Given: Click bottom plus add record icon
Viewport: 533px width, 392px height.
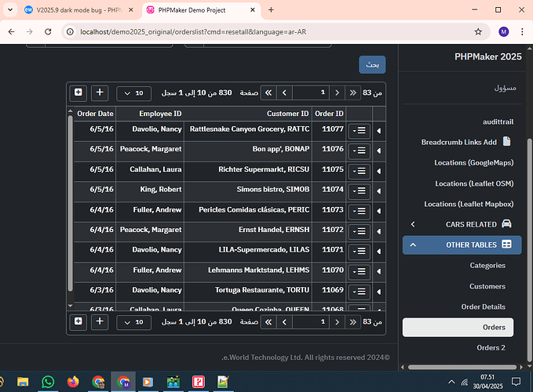Looking at the screenshot, I should point(100,321).
